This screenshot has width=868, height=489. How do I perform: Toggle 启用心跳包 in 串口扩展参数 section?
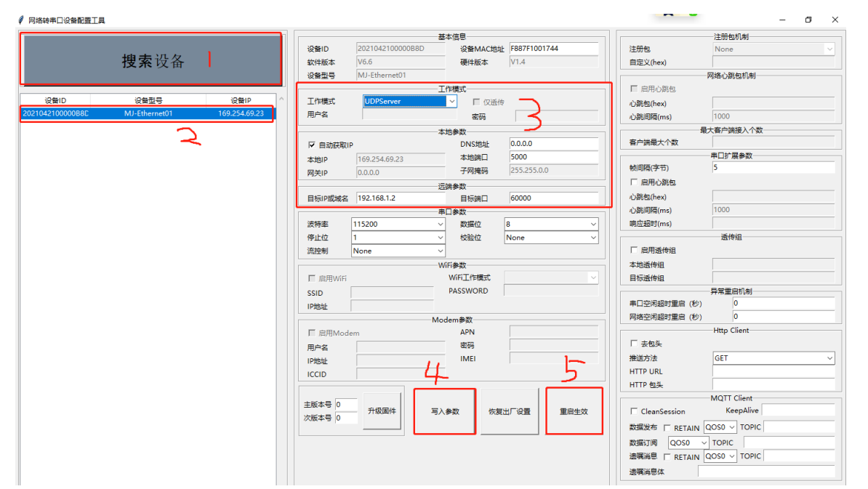click(634, 182)
